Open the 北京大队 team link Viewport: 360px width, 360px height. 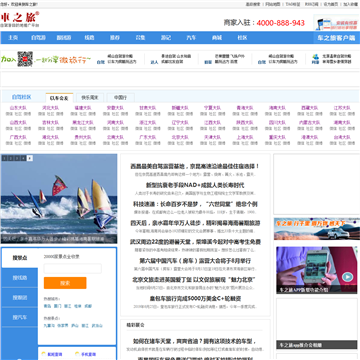pos(180,137)
